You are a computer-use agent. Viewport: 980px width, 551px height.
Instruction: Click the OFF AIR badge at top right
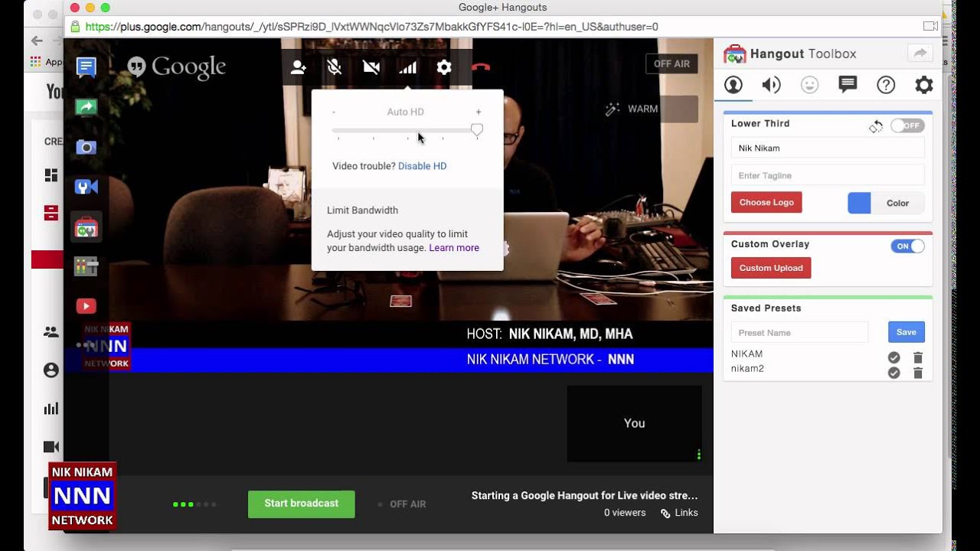click(671, 64)
